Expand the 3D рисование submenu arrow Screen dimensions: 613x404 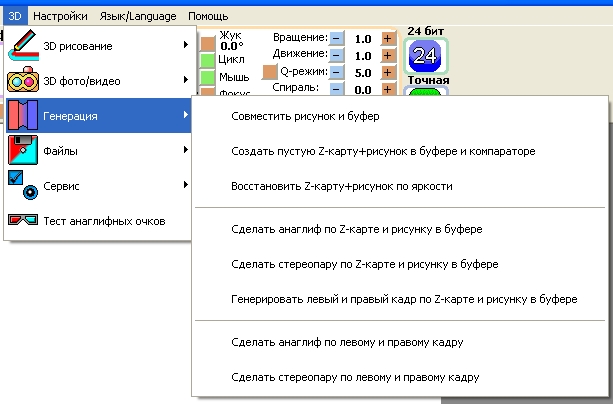pos(186,45)
